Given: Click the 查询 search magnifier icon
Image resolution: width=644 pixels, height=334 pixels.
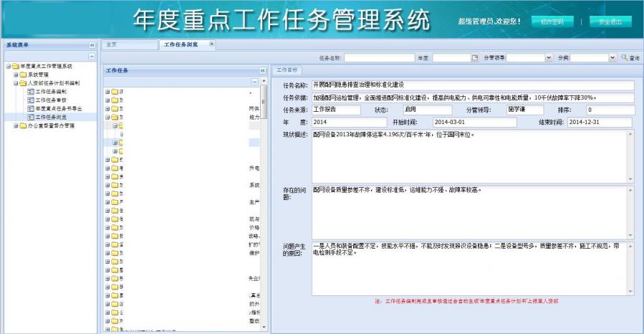Looking at the screenshot, I should click(624, 57).
